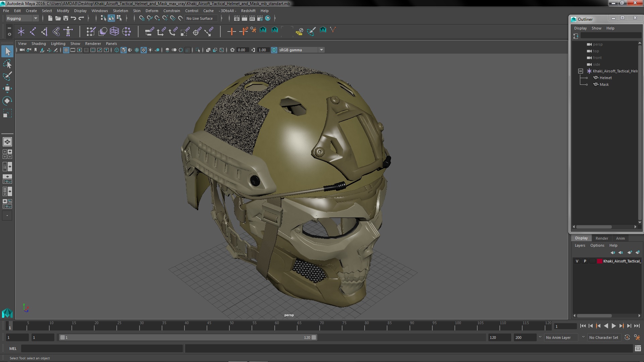
Task: Toggle layer playback P box
Action: pyautogui.click(x=585, y=261)
